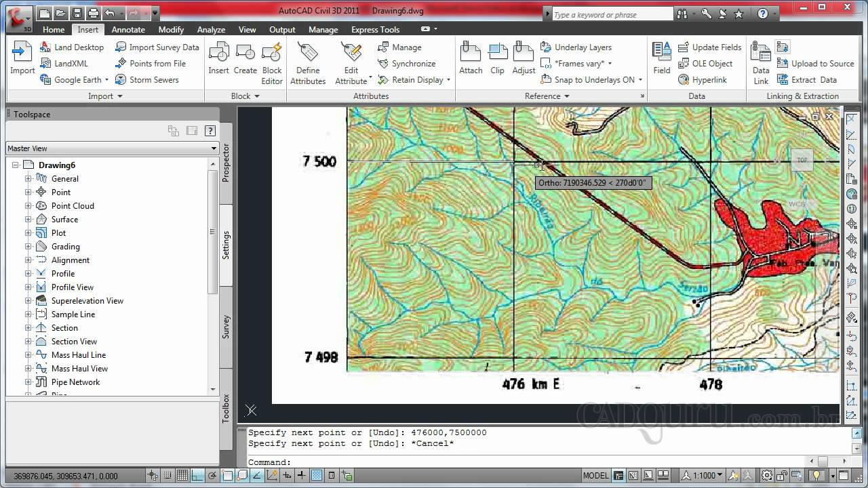Image resolution: width=868 pixels, height=488 pixels.
Task: Open Data Link manager
Action: [x=761, y=62]
